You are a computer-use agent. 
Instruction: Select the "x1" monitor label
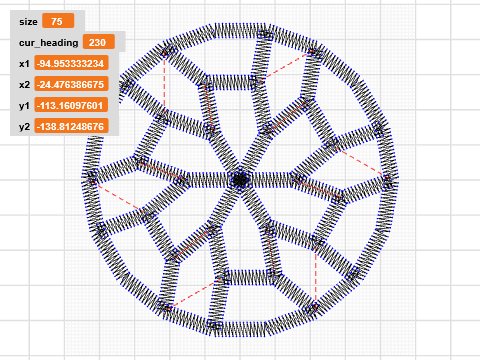(x=24, y=64)
